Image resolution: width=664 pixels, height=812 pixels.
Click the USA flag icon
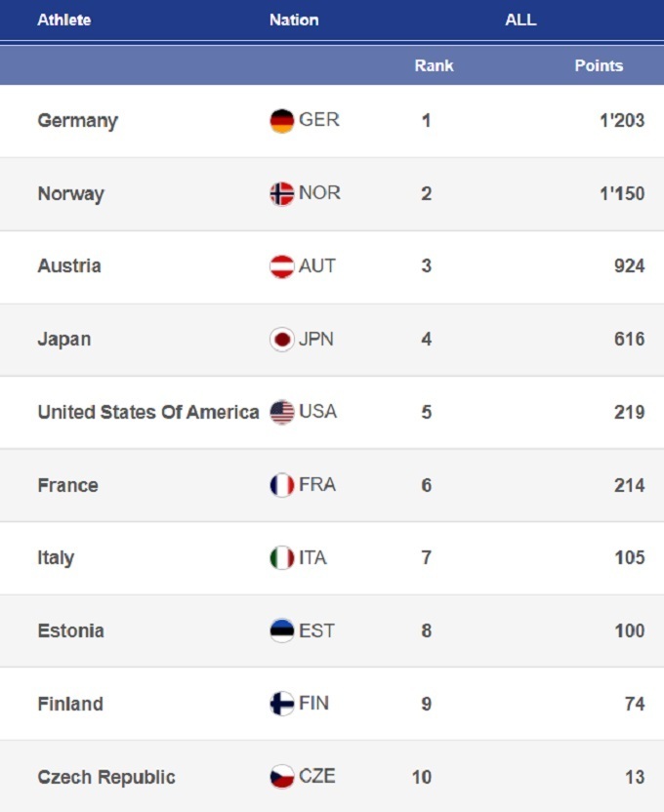(282, 412)
